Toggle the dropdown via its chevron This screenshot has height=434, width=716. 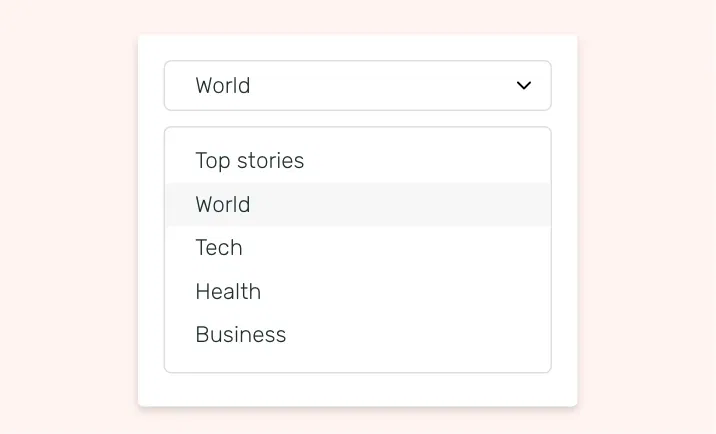523,86
